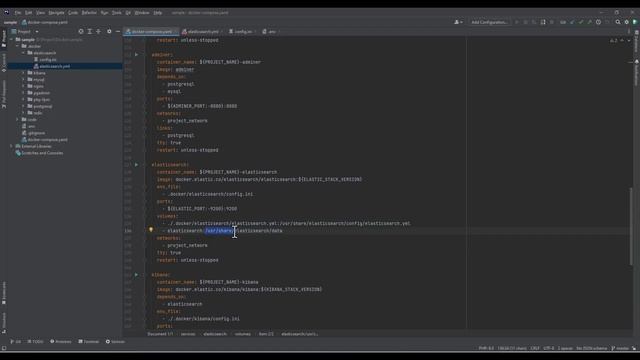Screen dimensions: 640x360
Task: Expand the mysql folder
Action: click(x=23, y=80)
